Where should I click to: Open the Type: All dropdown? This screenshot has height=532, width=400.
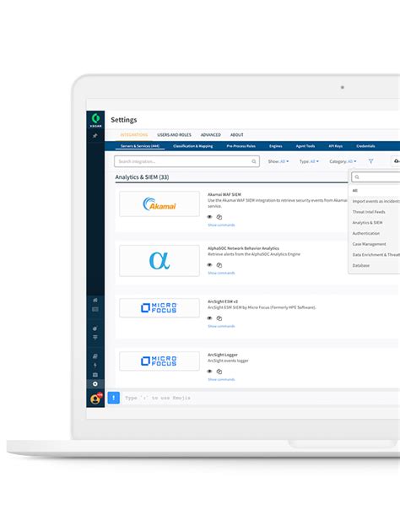pyautogui.click(x=309, y=161)
